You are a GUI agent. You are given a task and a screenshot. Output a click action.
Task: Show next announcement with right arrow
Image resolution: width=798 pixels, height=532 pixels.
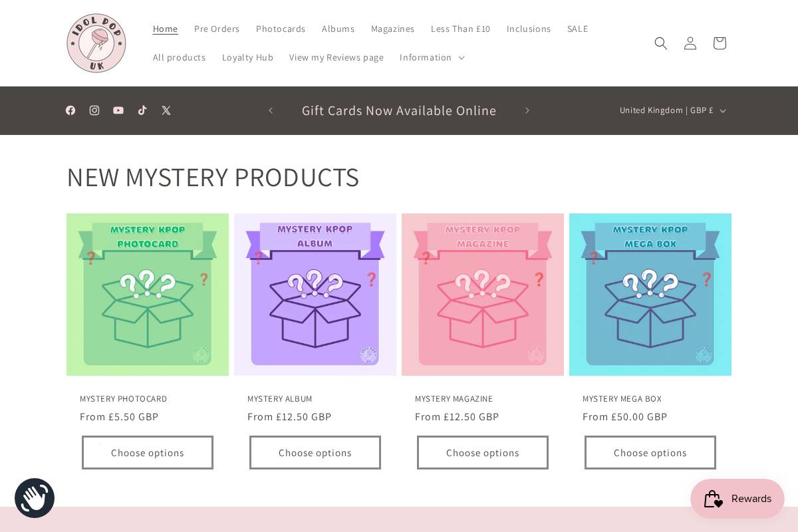(527, 110)
